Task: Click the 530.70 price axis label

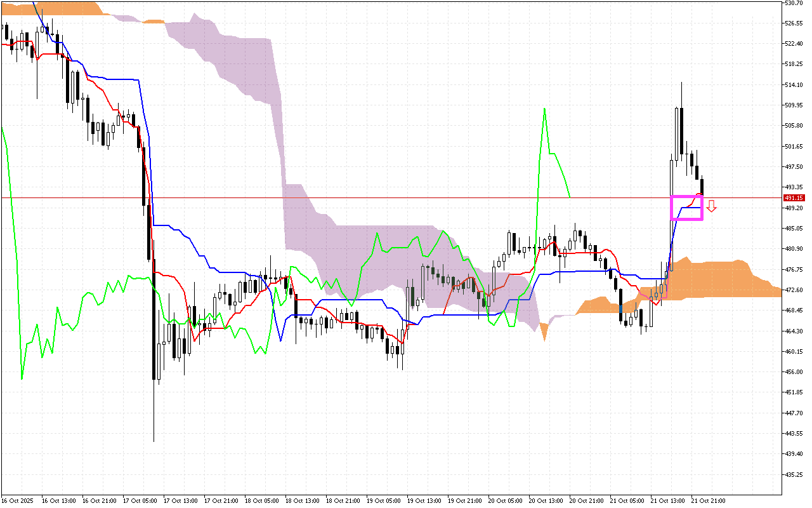Action: coord(794,3)
